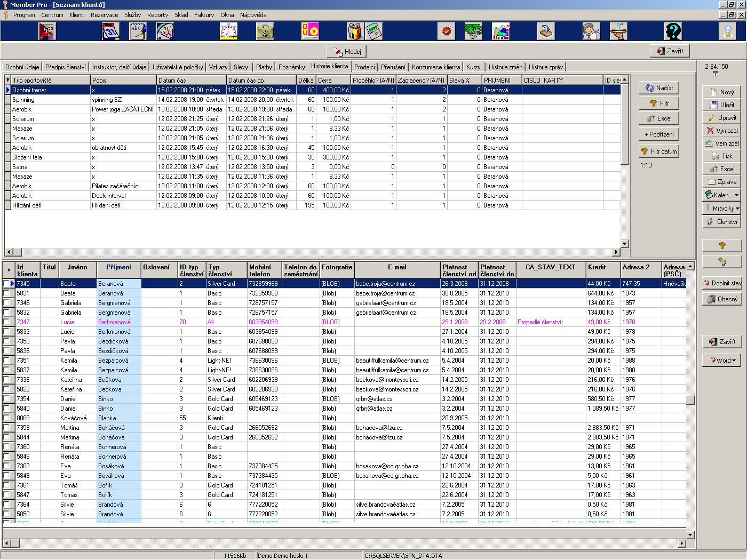The image size is (747, 560).
Task: Open the people group toolbar icon
Action: click(355, 31)
